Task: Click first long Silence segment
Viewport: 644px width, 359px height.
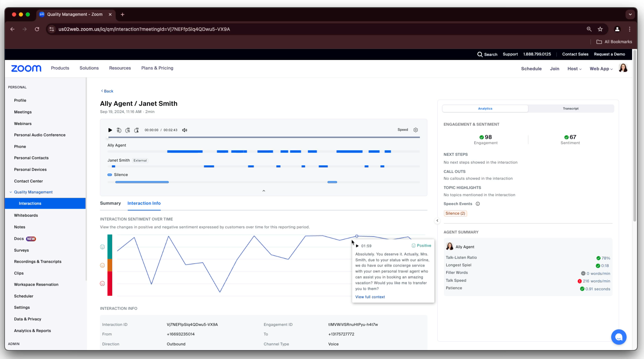Action: pyautogui.click(x=142, y=182)
